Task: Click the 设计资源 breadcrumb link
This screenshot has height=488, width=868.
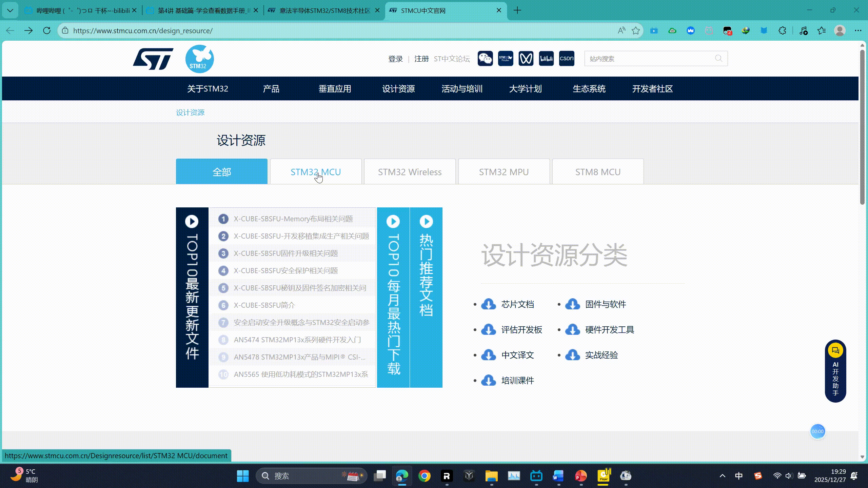Action: click(x=190, y=113)
